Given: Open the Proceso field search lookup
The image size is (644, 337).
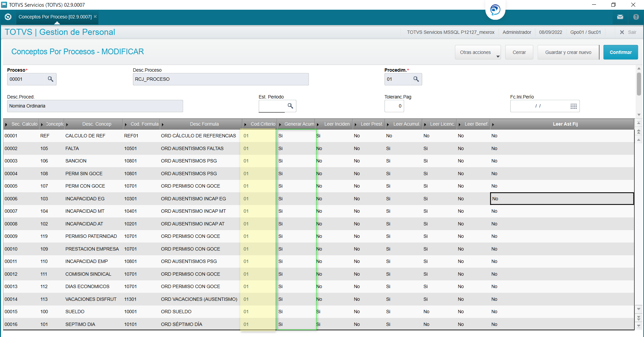Looking at the screenshot, I should pos(50,79).
